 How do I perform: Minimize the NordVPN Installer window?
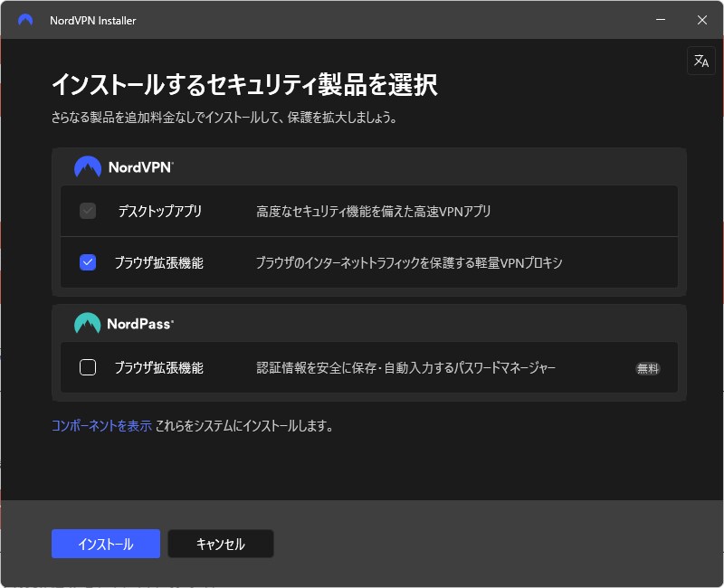pyautogui.click(x=660, y=20)
